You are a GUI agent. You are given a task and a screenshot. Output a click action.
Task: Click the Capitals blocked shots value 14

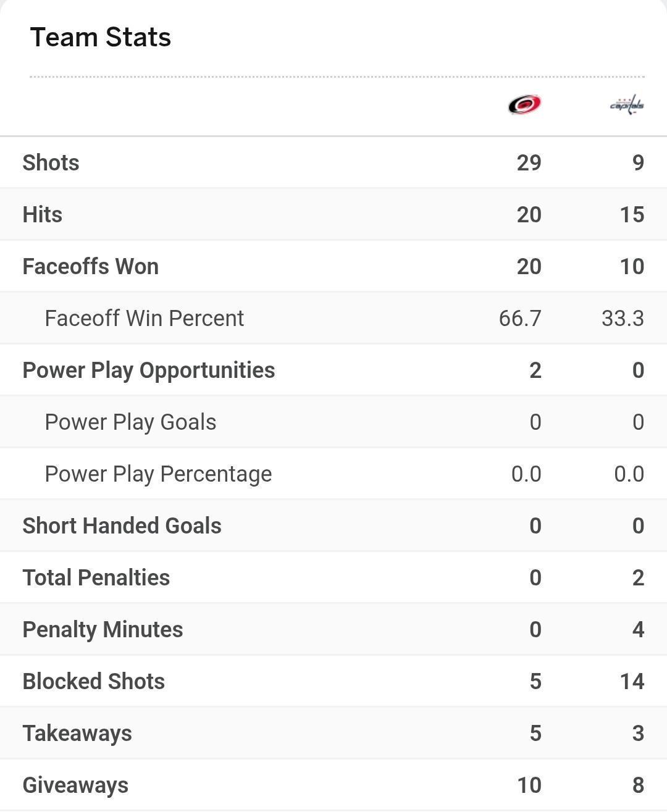click(631, 681)
